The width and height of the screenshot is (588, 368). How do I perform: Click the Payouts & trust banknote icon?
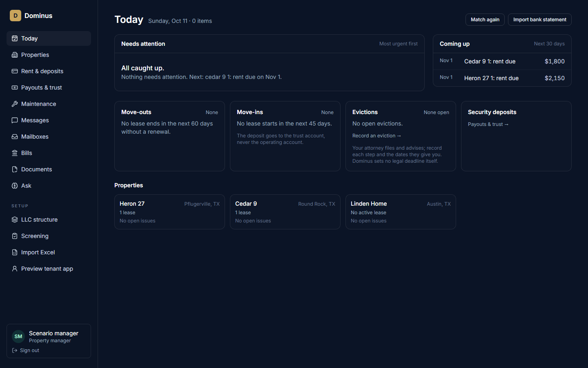[15, 88]
